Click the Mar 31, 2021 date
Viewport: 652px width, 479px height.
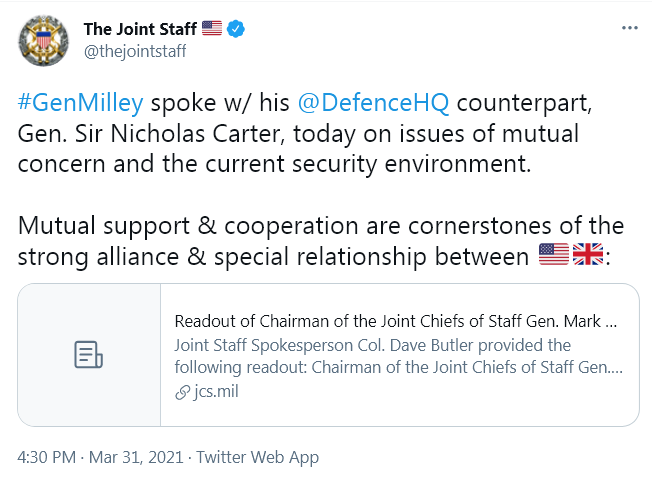pos(136,457)
